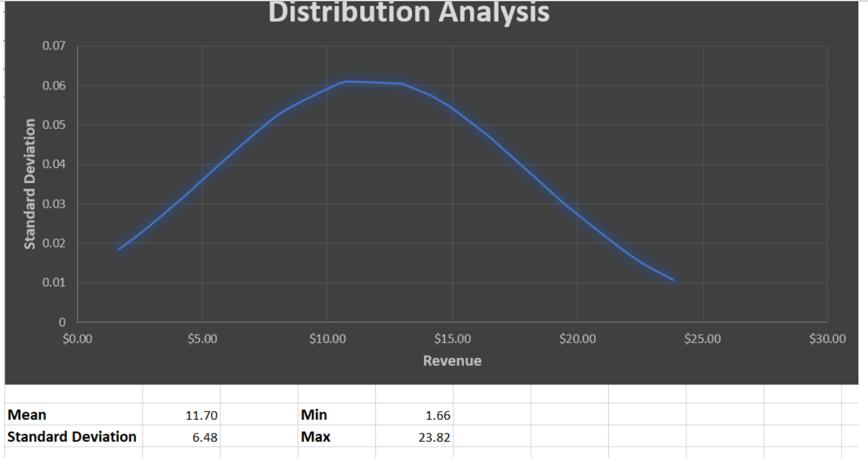Select the chart title Distribution Analysis
This screenshot has height=465, width=868.
point(410,12)
